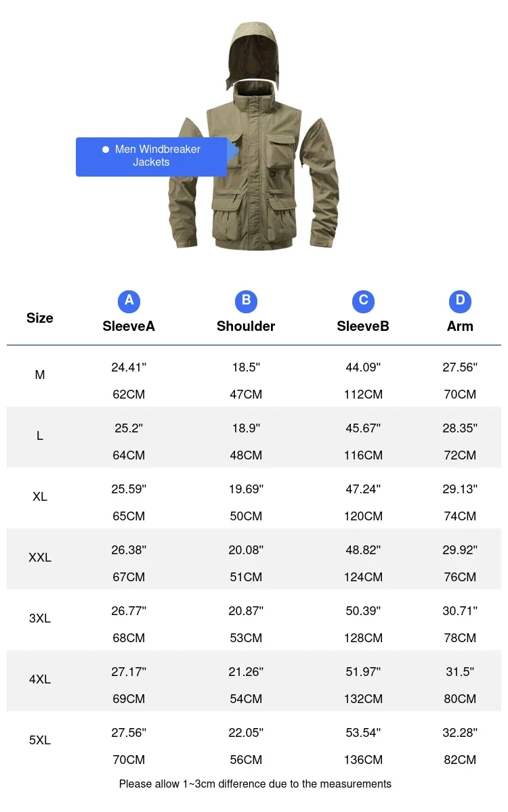The width and height of the screenshot is (508, 812).
Task: Select the Arm column header
Action: click(460, 326)
